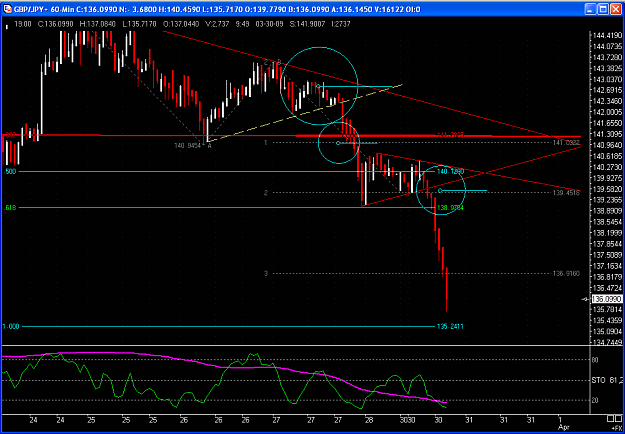Click the 138.9784 green Fibonacci price label
This screenshot has width=625, height=434.
pyautogui.click(x=450, y=208)
